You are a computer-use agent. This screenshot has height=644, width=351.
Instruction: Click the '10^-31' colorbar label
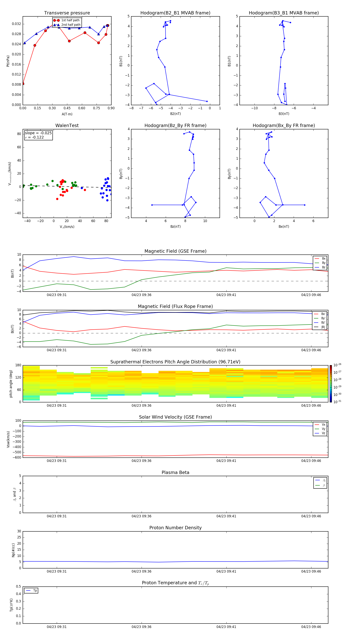(x=337, y=402)
